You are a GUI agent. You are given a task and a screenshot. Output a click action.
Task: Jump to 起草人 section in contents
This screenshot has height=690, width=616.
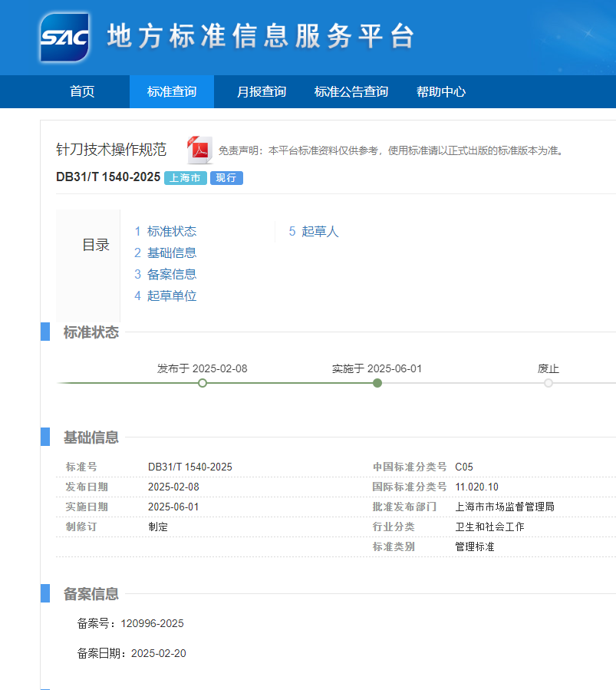pos(320,231)
